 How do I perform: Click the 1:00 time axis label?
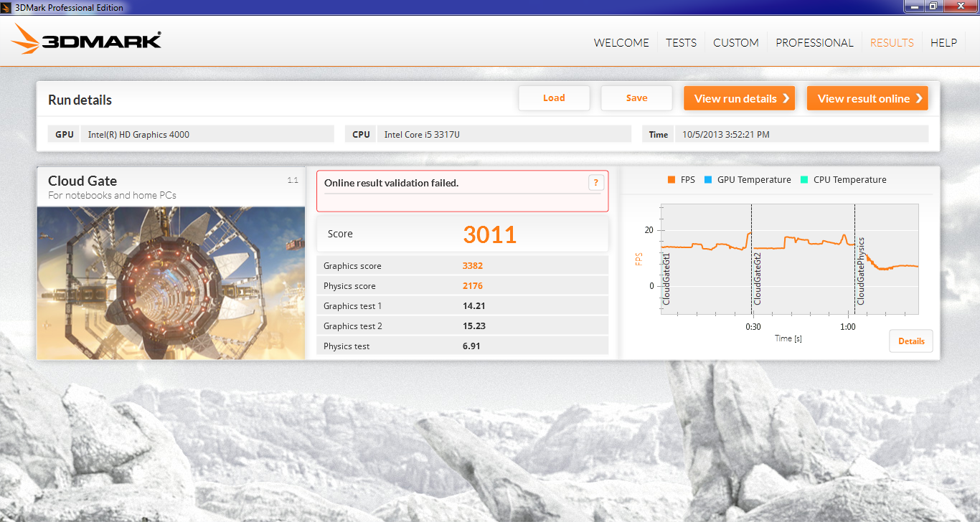tap(847, 327)
